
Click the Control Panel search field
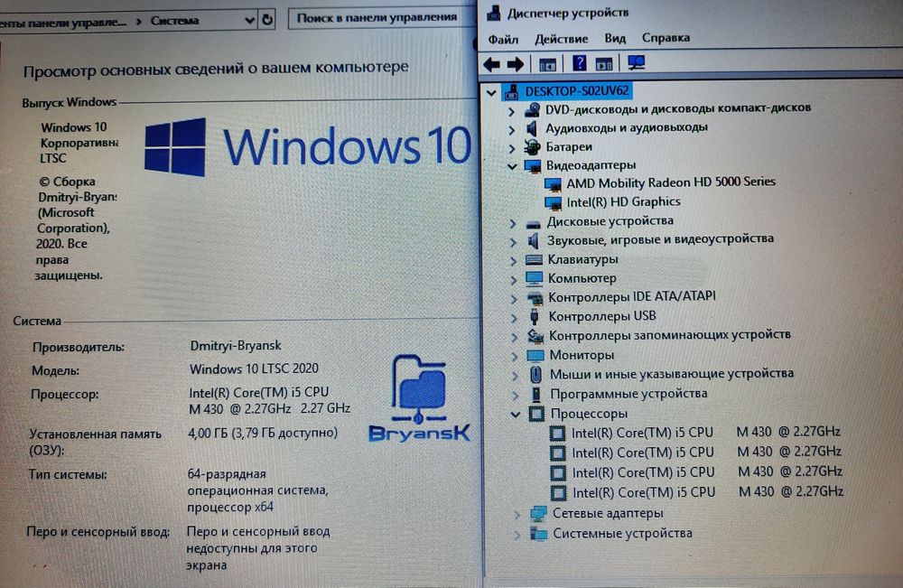pyautogui.click(x=381, y=18)
